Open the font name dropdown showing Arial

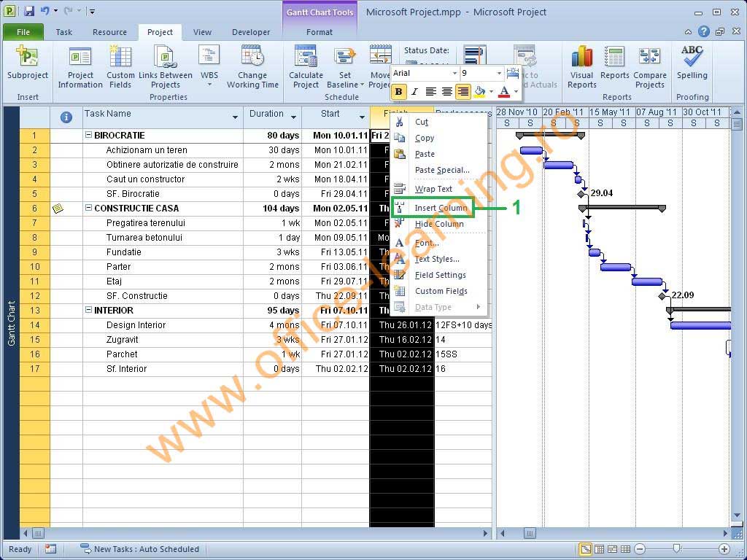[454, 74]
